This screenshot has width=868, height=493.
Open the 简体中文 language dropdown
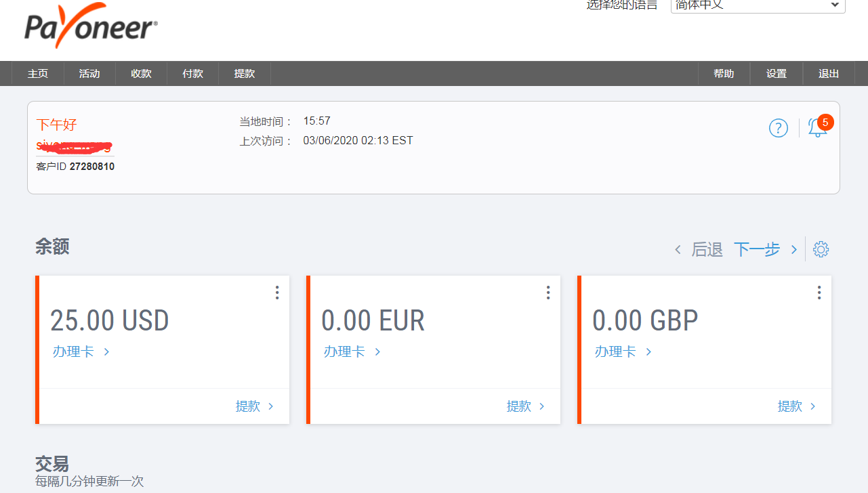click(x=758, y=5)
